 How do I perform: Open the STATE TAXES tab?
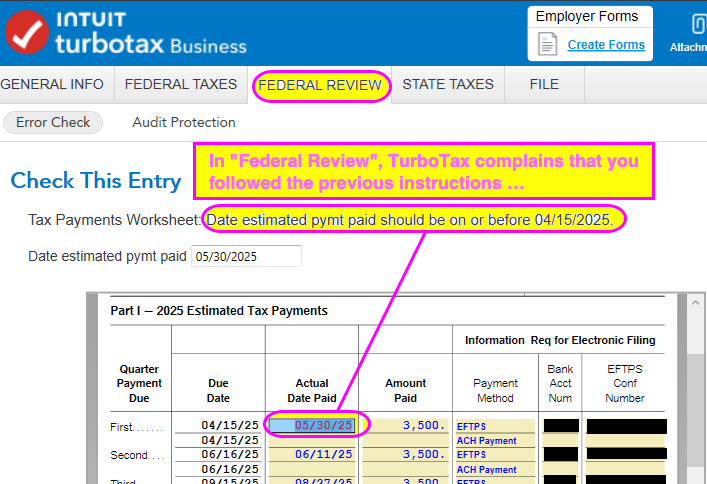point(448,84)
